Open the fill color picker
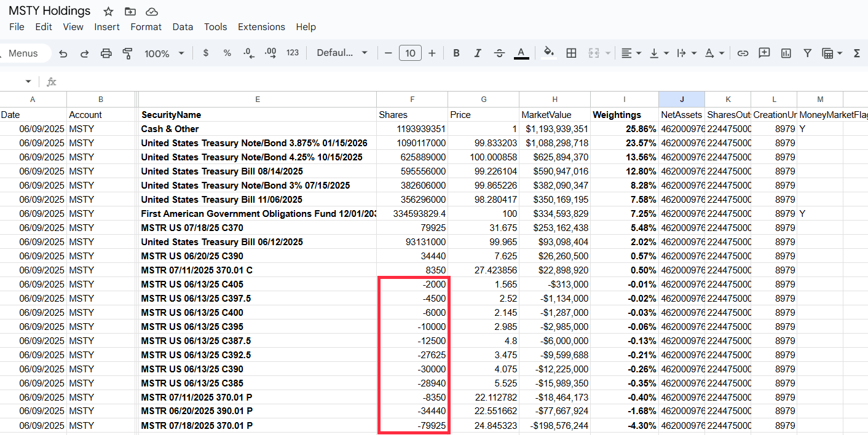 (549, 53)
